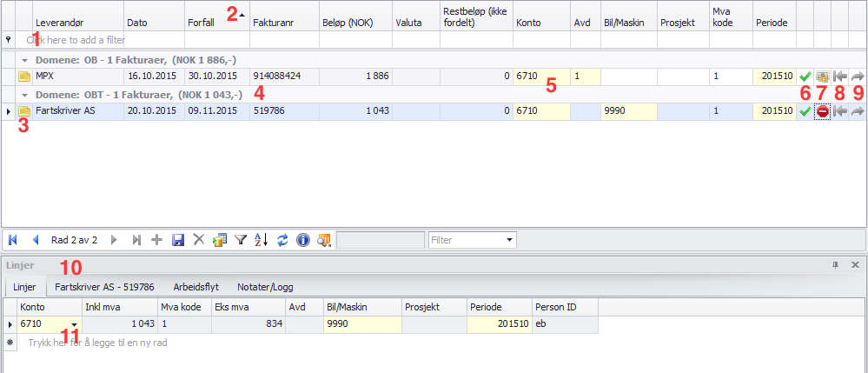Click the funnel filter icon in navigator

pos(241,240)
